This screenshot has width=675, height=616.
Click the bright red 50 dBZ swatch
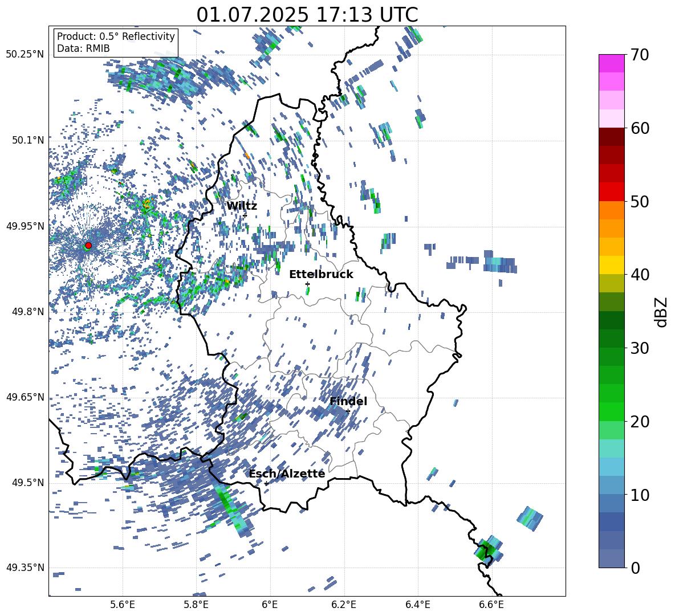(611, 192)
